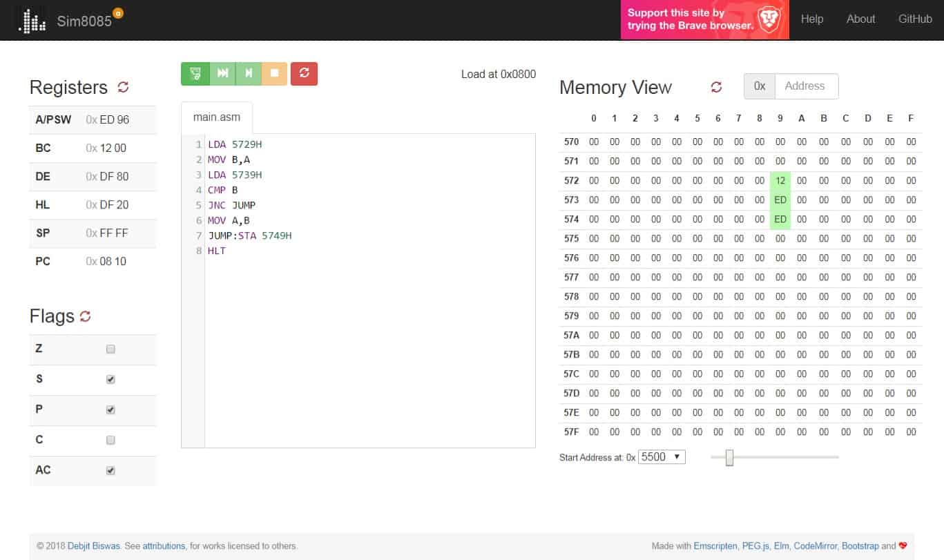The height and width of the screenshot is (560, 944).
Task: Select the main.asm tab
Action: click(x=216, y=117)
